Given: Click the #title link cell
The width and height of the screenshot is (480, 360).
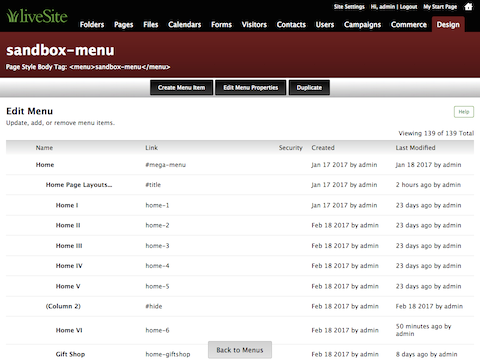Looking at the screenshot, I should point(153,185).
